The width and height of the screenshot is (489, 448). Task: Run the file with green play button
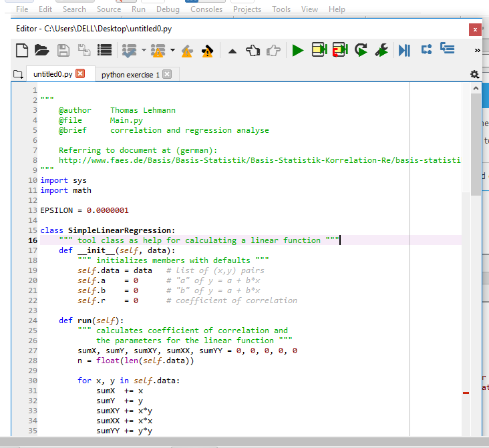297,50
